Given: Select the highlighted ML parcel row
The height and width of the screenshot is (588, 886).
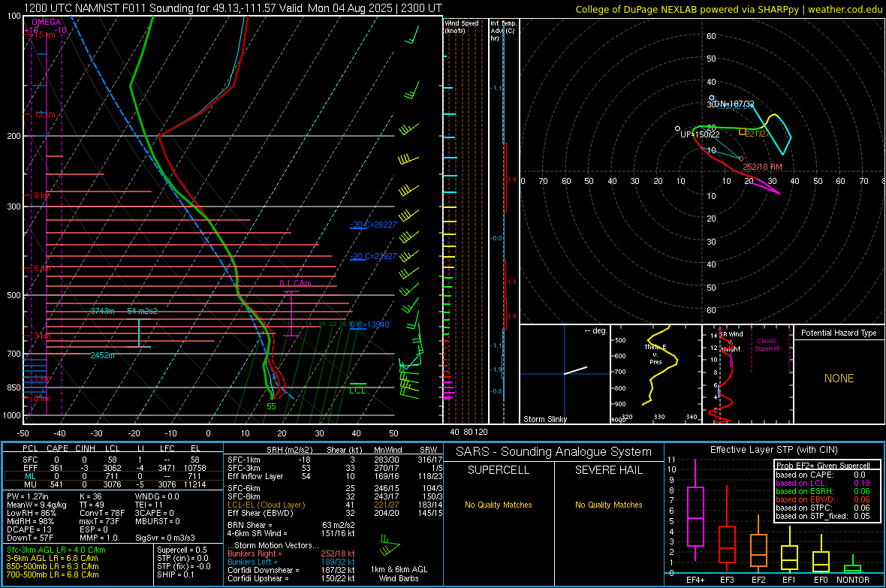Looking at the screenshot, I should click(112, 476).
